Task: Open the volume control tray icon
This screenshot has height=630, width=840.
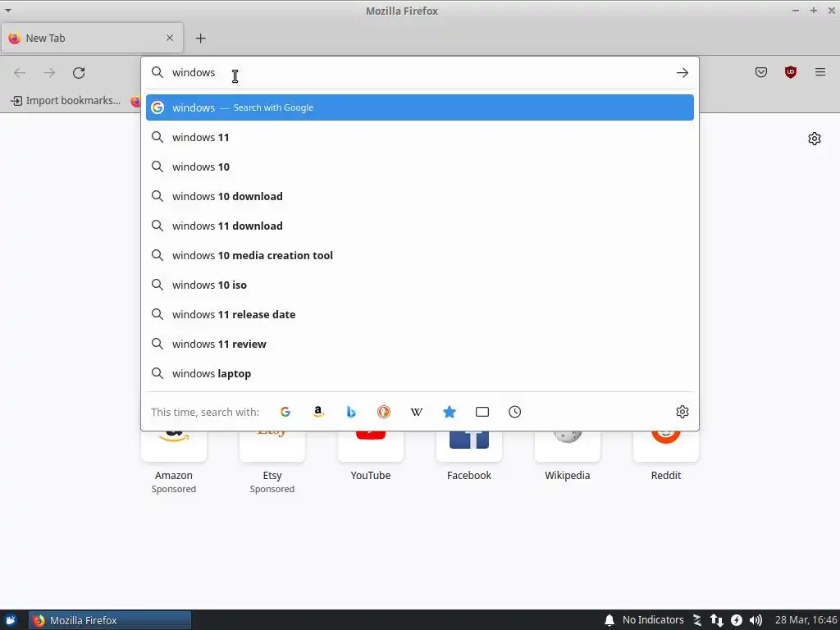Action: [756, 620]
